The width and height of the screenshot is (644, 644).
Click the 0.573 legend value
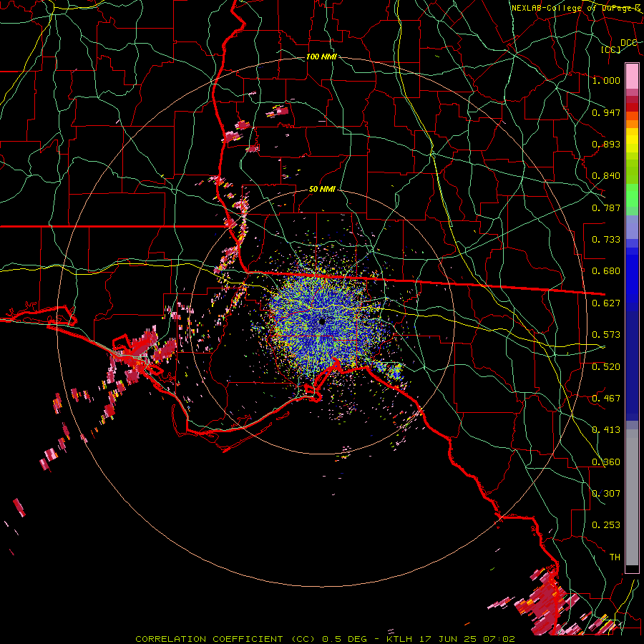[x=606, y=335]
